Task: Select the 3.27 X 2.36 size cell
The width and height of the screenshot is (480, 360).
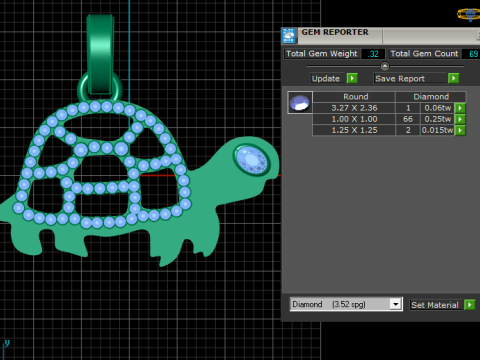Action: click(354, 108)
